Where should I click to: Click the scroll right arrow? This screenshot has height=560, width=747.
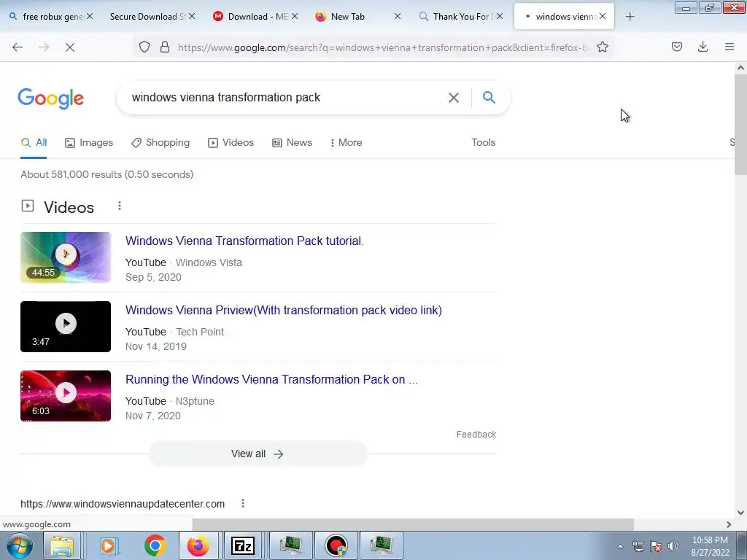click(729, 524)
